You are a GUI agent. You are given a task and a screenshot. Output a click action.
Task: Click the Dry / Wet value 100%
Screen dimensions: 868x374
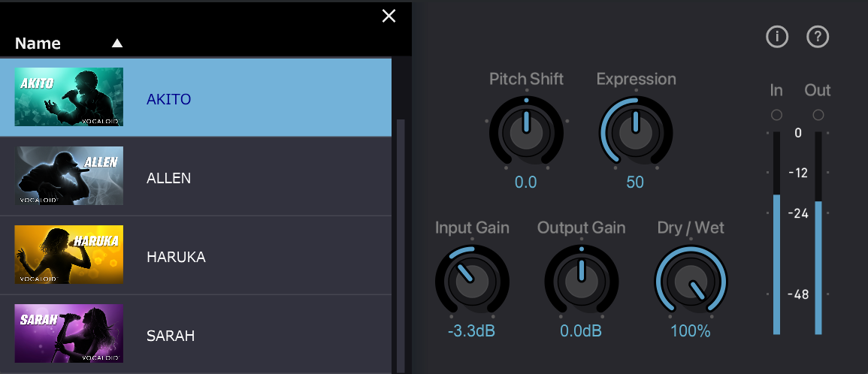pos(691,331)
